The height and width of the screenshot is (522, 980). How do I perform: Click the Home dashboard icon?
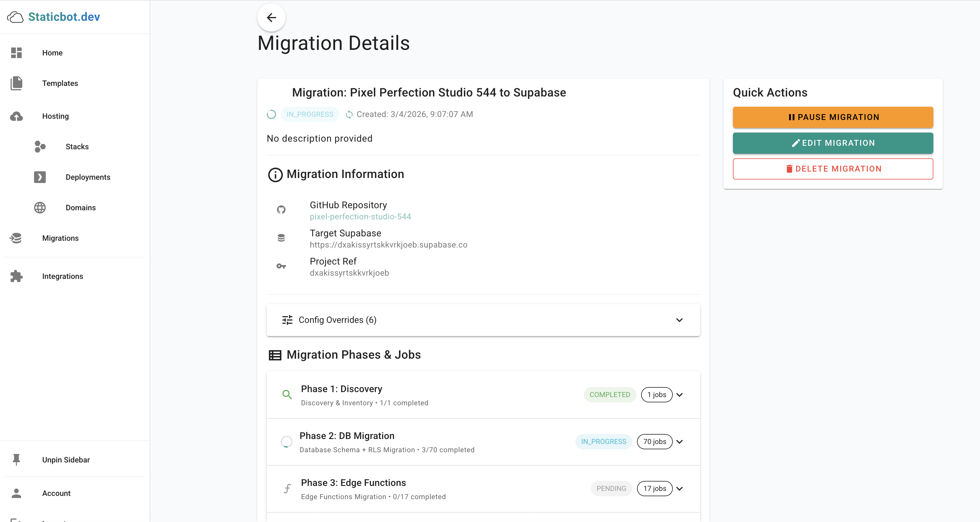coord(16,53)
